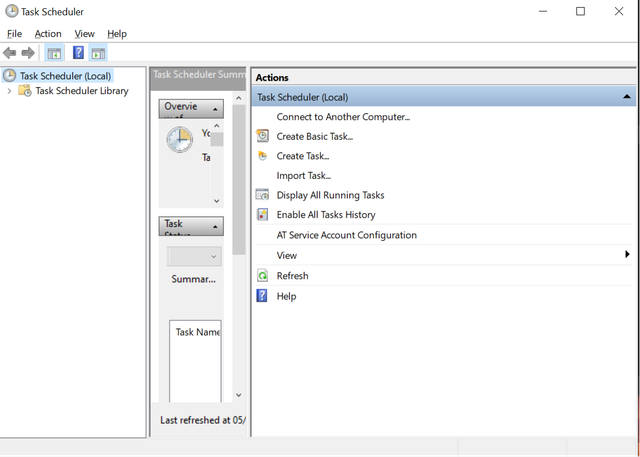Screen dimensions: 640x457
Task: Select Task Scheduler (Local) in the tree
Action: [65, 76]
